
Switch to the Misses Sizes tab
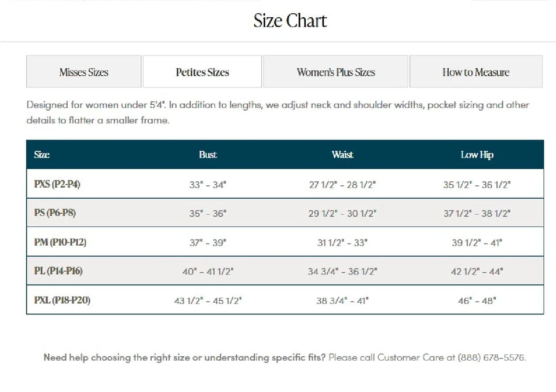coord(84,72)
